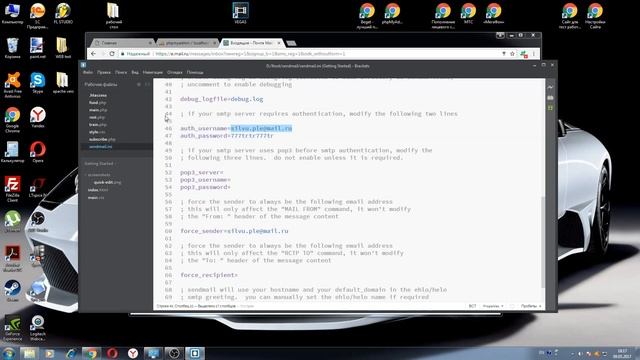This screenshot has height=360, width=640.
Task: Click split view icon in Brackets sidebar
Action: (x=147, y=84)
